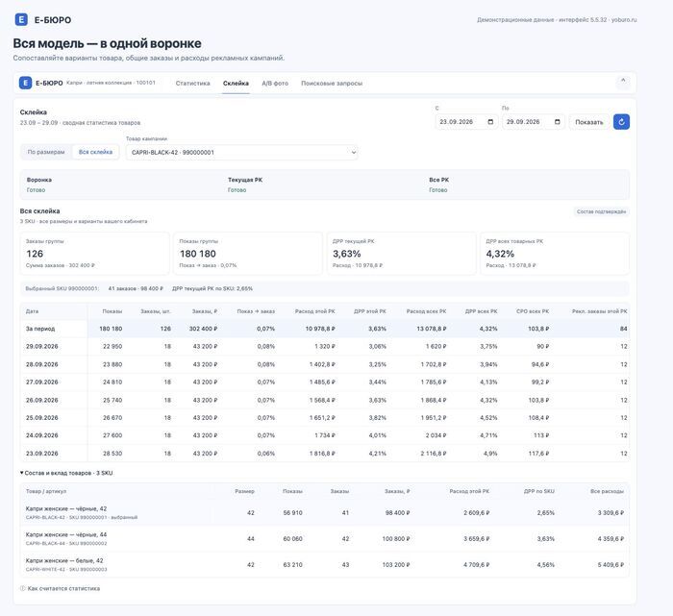Click the 25.09.2026 row date

click(41, 417)
